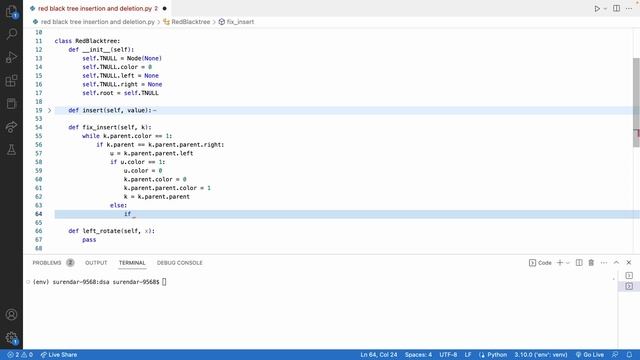Change encoding via UTF-8 indicator
Viewport: 640px width, 360px height.
(x=448, y=355)
